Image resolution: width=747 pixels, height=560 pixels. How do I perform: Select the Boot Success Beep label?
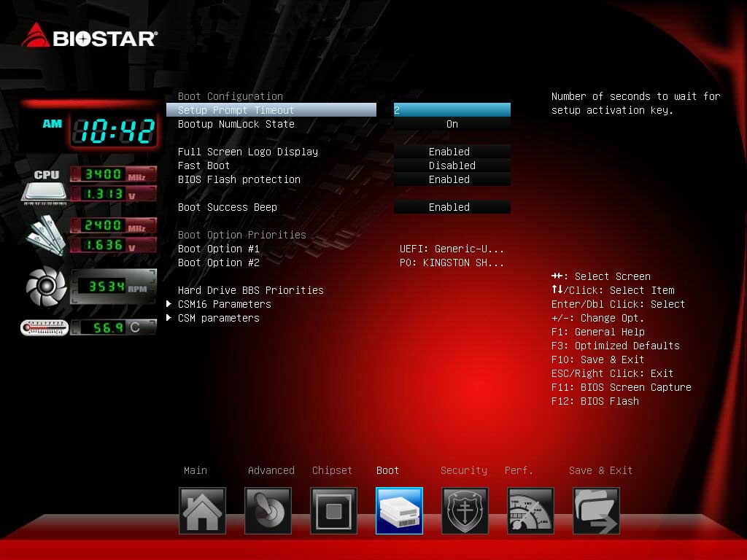click(228, 206)
